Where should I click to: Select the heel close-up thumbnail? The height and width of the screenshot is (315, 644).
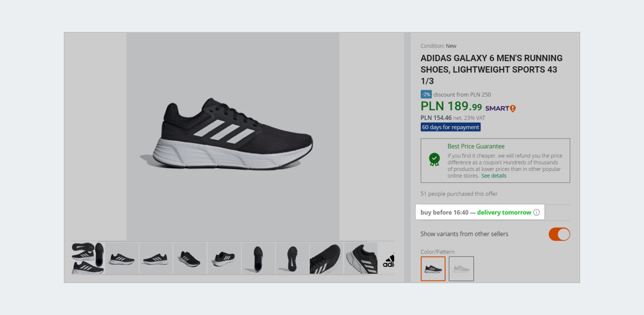click(x=360, y=259)
